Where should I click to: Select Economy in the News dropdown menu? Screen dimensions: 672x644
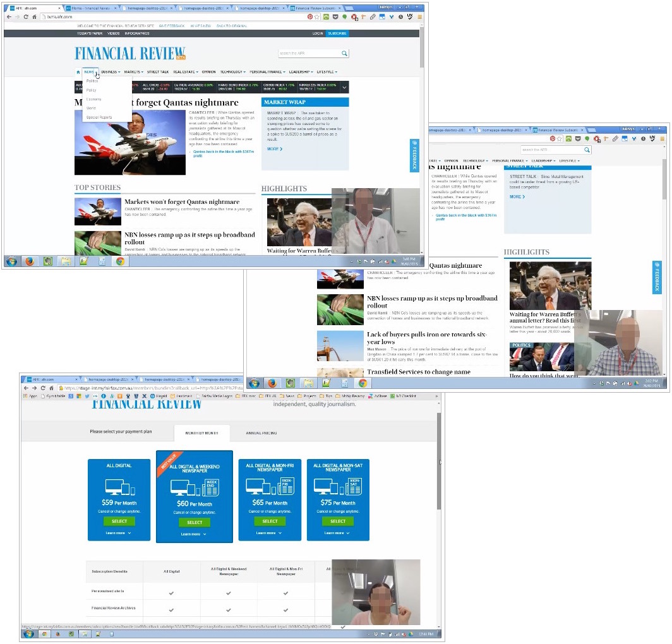point(93,99)
